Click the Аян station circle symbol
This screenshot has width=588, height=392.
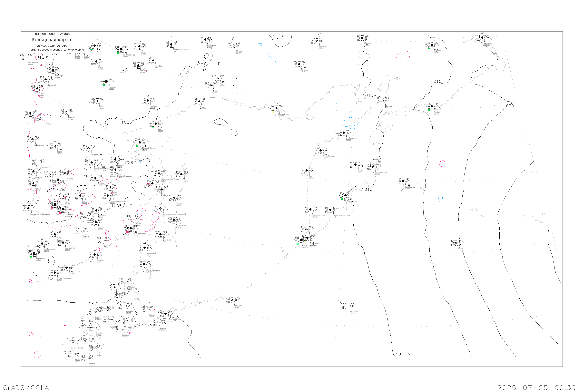tap(156, 124)
